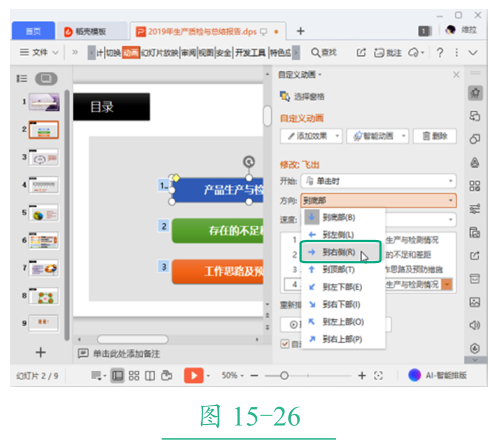The image size is (497, 445).
Task: Expand the 自定义动画 panel title dropdown
Action: tap(320, 75)
